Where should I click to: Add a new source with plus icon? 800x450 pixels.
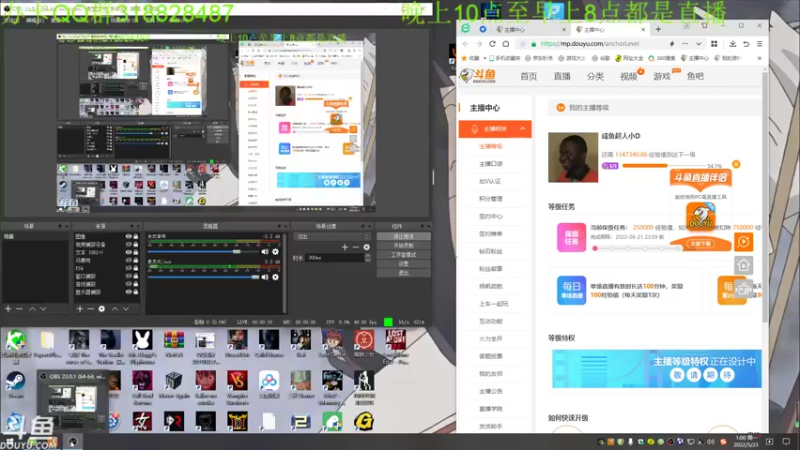[80, 309]
